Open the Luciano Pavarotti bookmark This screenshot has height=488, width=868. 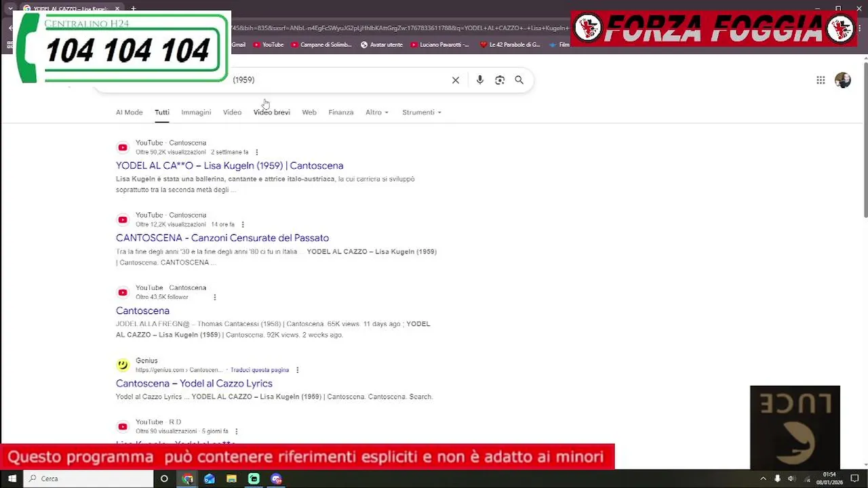(x=439, y=45)
